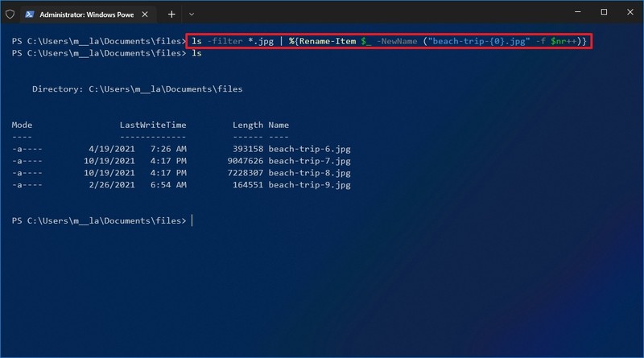Click on beach-trip-9.jpg file name
This screenshot has height=358, width=644.
[309, 185]
